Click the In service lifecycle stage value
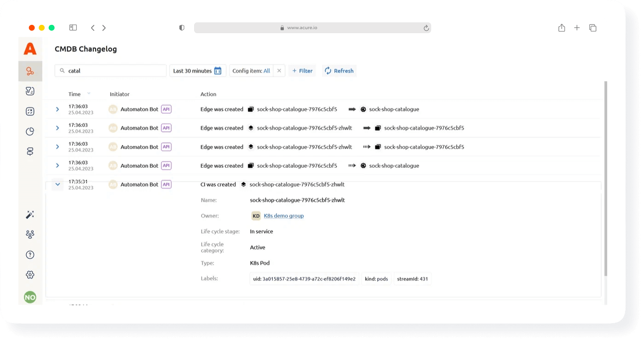The width and height of the screenshot is (644, 342). (262, 232)
